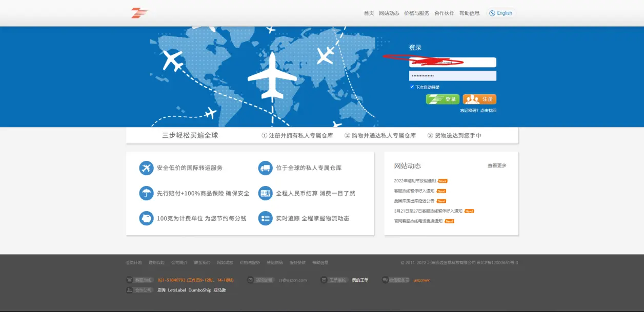644x312 pixels.
Task: Switch the site language to English
Action: 501,13
